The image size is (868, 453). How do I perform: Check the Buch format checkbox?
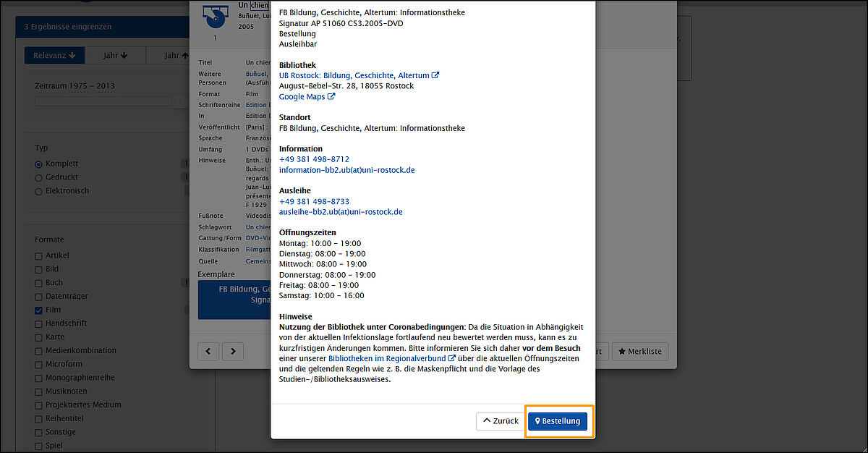click(39, 283)
